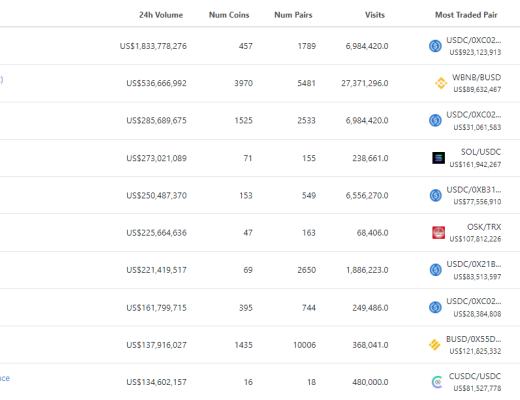Click visits value 6,556,270.0

(367, 195)
